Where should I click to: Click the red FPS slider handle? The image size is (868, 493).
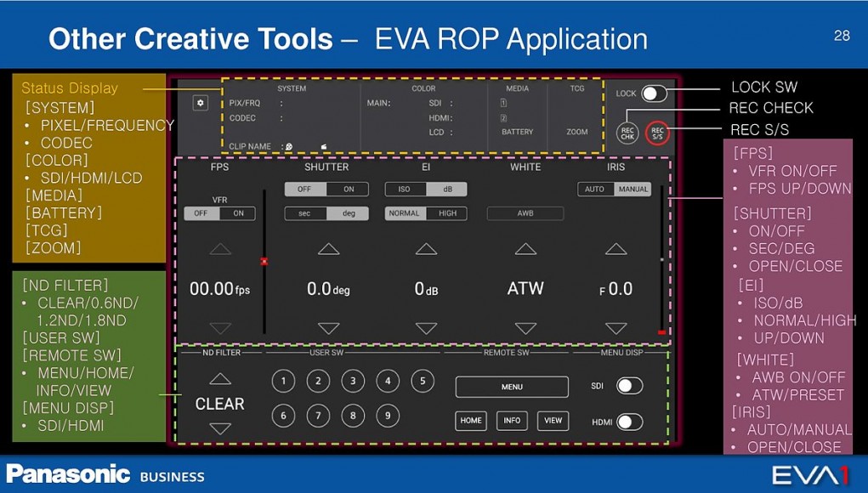pos(264,261)
